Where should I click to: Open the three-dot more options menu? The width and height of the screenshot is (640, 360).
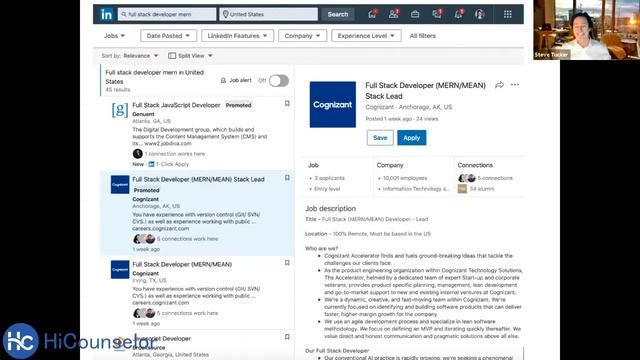point(515,85)
